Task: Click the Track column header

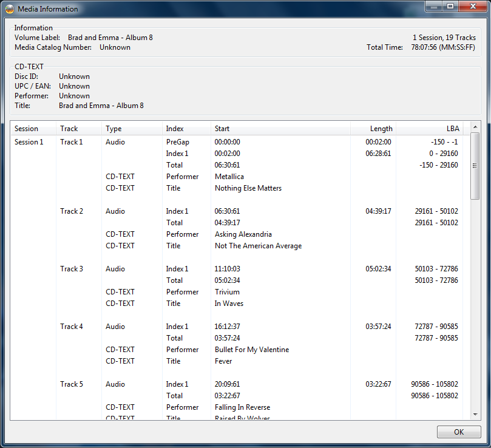Action: point(69,129)
